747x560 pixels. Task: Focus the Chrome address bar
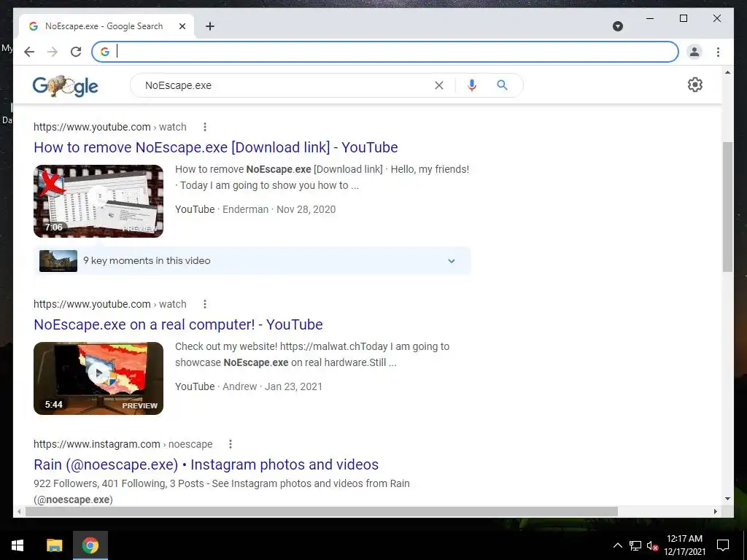(x=385, y=52)
